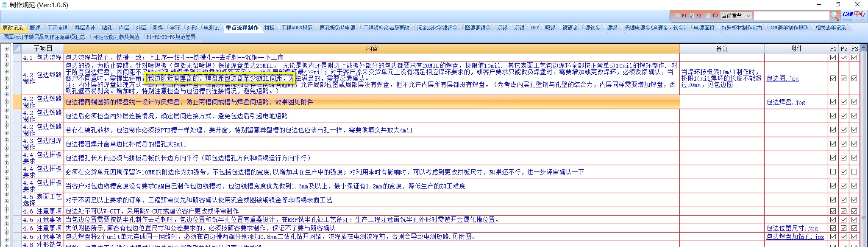Click the 附件 column header
Image resolution: width=868 pixels, height=247 pixels.
[796, 48]
